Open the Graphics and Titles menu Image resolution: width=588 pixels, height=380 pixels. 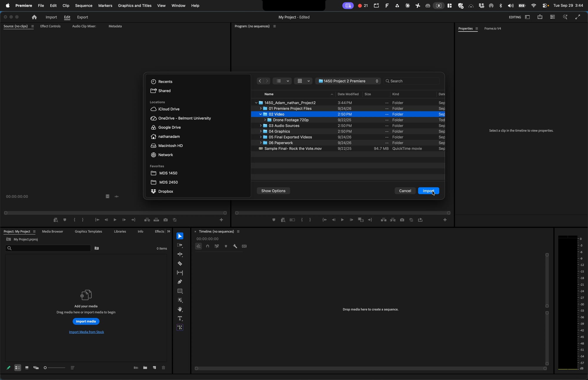[135, 6]
